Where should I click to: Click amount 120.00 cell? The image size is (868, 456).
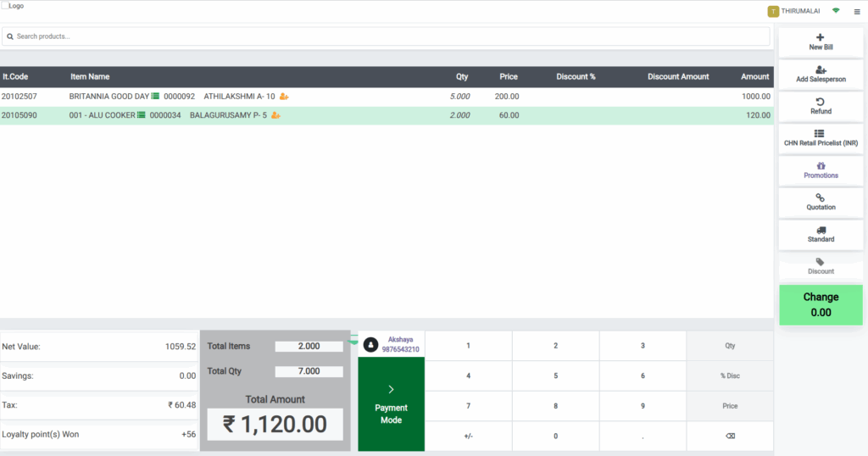(x=758, y=115)
